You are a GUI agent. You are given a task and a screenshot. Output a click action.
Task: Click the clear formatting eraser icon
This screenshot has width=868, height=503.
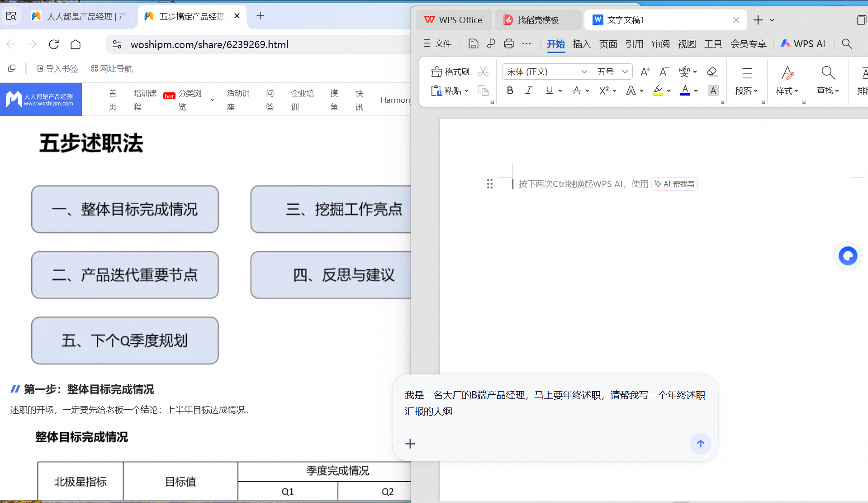coord(712,72)
